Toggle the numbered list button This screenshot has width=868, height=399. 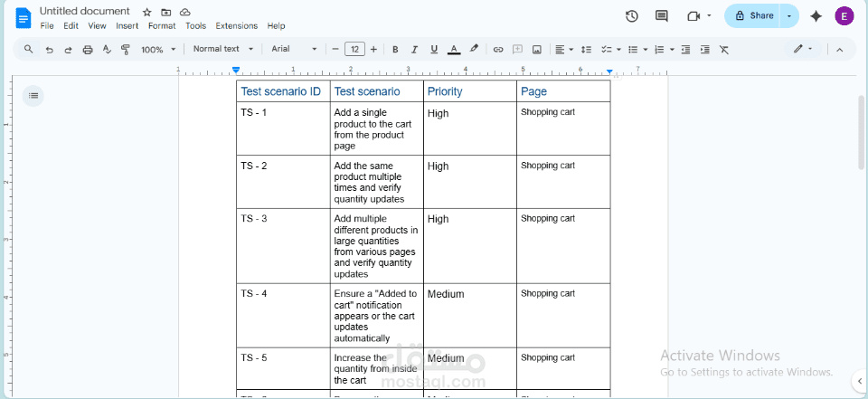point(659,50)
